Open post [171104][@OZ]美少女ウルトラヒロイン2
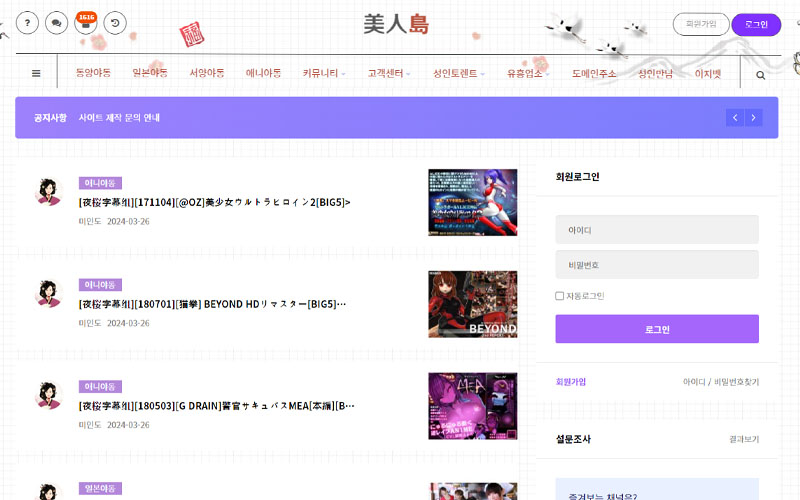Image resolution: width=800 pixels, height=500 pixels. (x=214, y=202)
